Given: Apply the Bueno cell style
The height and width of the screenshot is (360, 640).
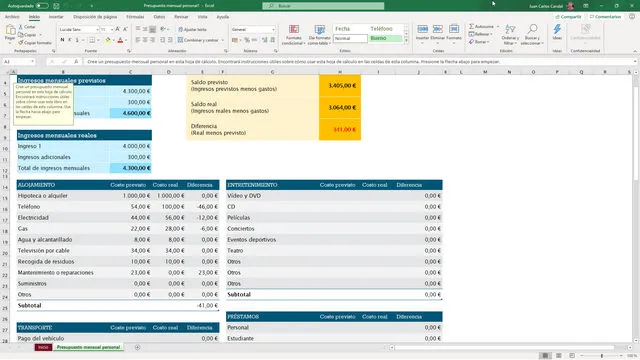Looking at the screenshot, I should pos(385,38).
